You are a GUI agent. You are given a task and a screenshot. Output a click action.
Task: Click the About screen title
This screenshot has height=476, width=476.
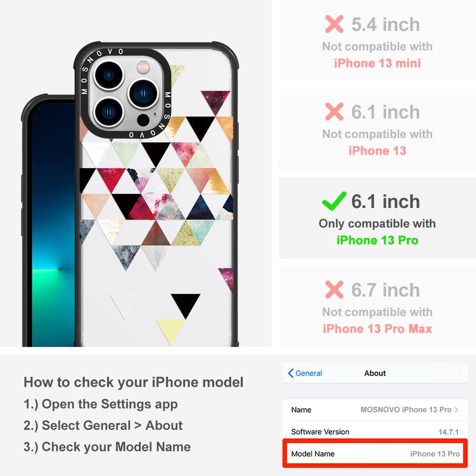coord(375,373)
